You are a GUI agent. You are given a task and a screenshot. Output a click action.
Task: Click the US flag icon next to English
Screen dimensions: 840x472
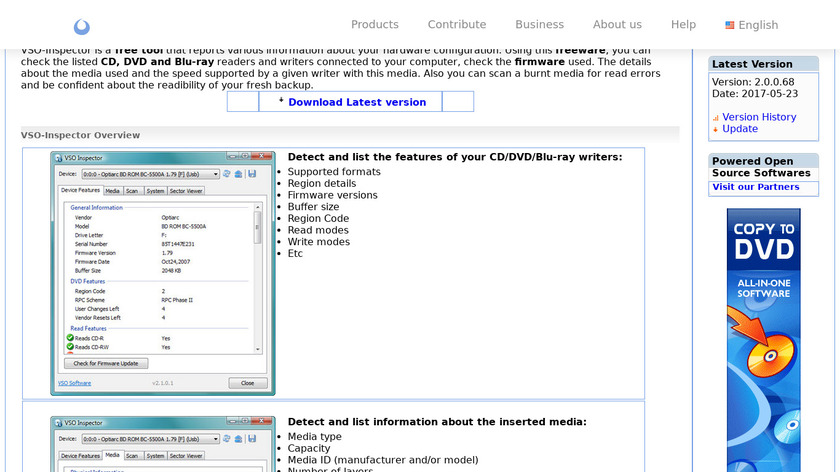tap(730, 25)
